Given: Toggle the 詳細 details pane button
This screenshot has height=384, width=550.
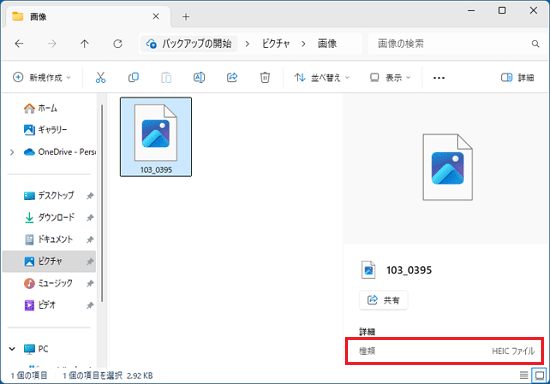Looking at the screenshot, I should pyautogui.click(x=517, y=78).
